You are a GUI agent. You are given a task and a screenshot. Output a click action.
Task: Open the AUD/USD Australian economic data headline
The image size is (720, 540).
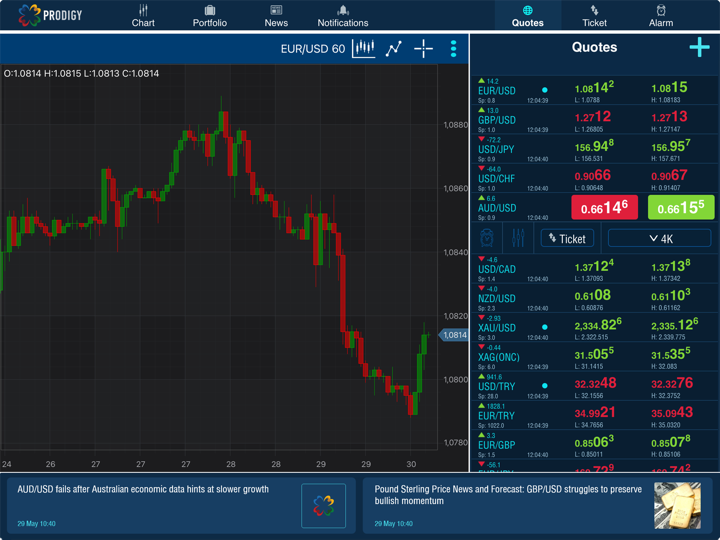(x=144, y=490)
